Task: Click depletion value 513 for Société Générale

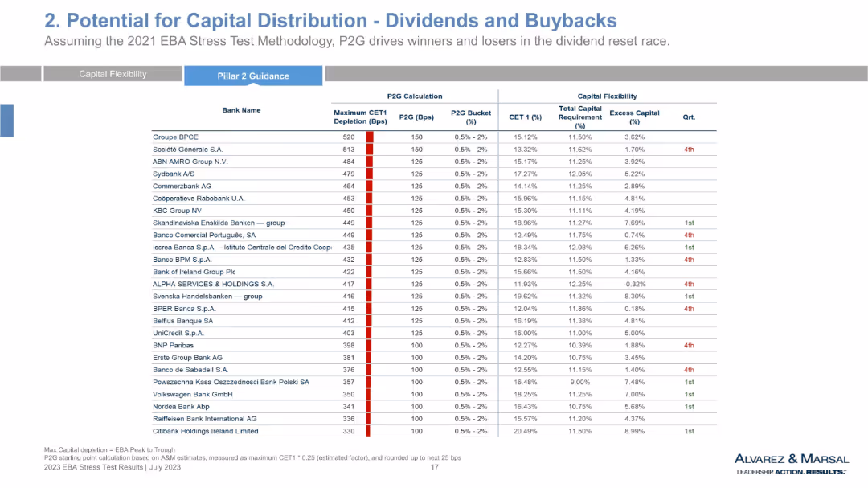Action: tap(348, 149)
